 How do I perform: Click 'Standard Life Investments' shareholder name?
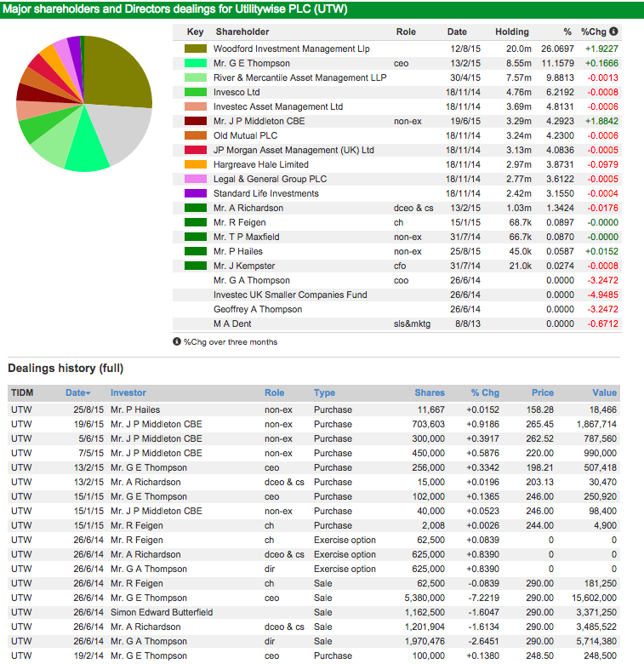[265, 193]
